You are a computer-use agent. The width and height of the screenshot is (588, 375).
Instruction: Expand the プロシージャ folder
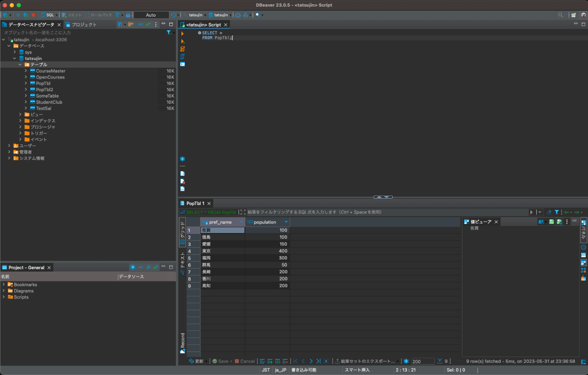point(20,127)
